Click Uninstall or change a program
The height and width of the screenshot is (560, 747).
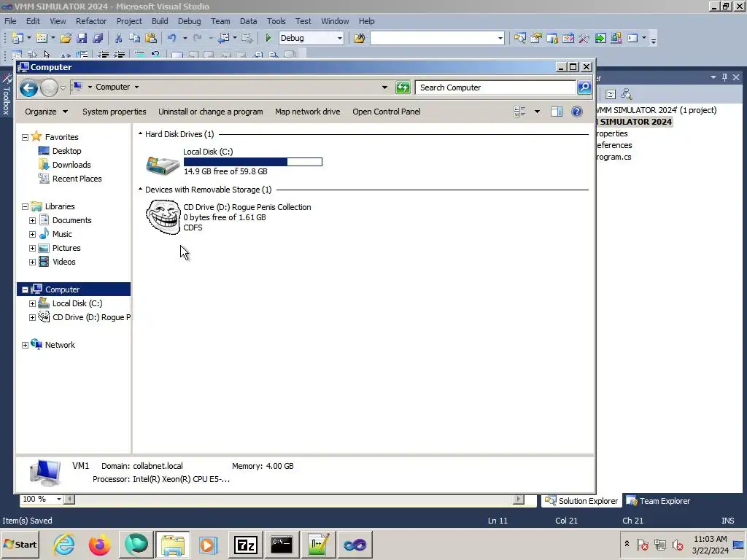(x=211, y=112)
